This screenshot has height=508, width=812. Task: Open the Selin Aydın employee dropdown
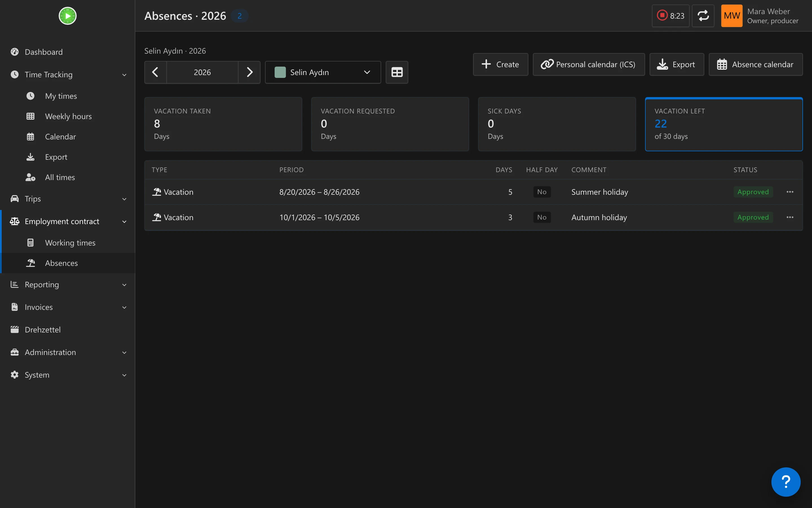click(x=323, y=72)
